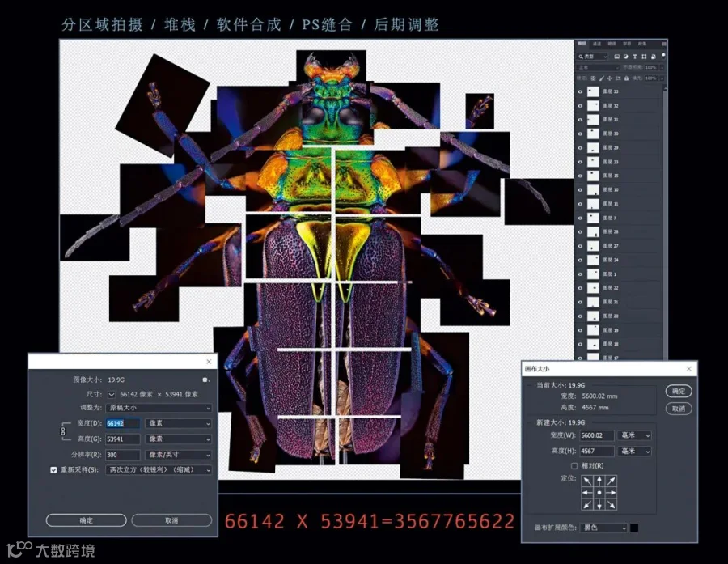The image size is (728, 564).
Task: Click the adjustment layer filter icon
Action: 626,57
